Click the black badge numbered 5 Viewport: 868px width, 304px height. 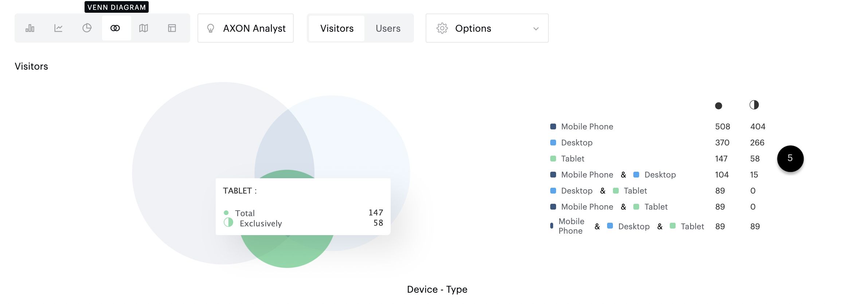click(790, 159)
